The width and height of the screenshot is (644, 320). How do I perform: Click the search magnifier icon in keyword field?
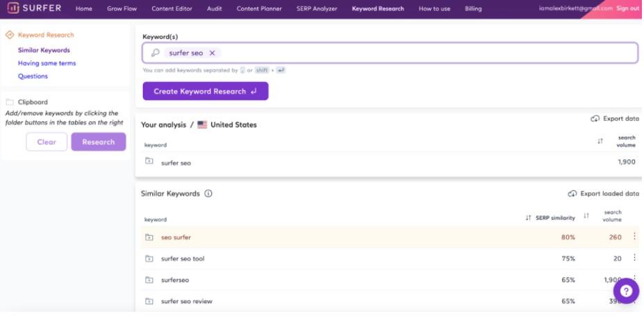(x=155, y=53)
